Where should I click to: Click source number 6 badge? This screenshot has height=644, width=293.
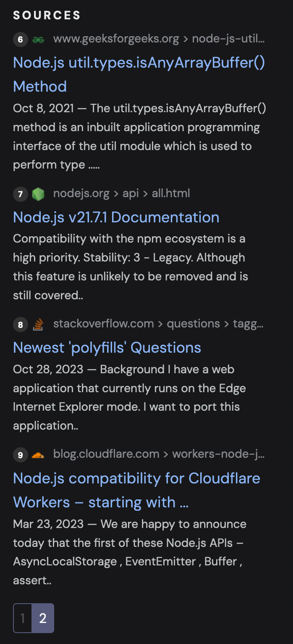pos(20,40)
